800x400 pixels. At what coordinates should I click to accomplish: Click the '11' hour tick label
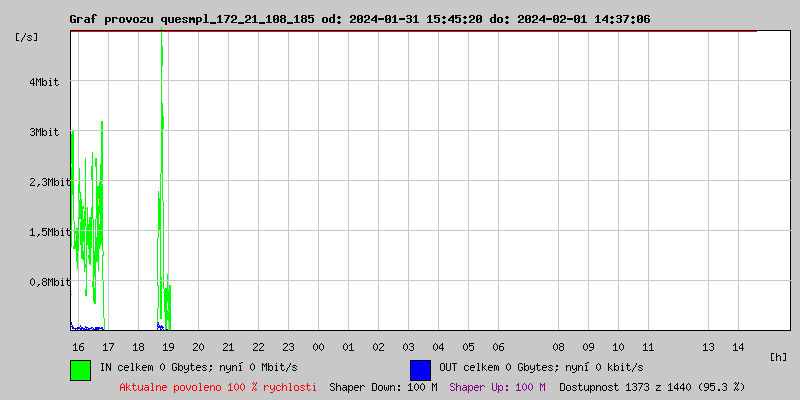648,347
